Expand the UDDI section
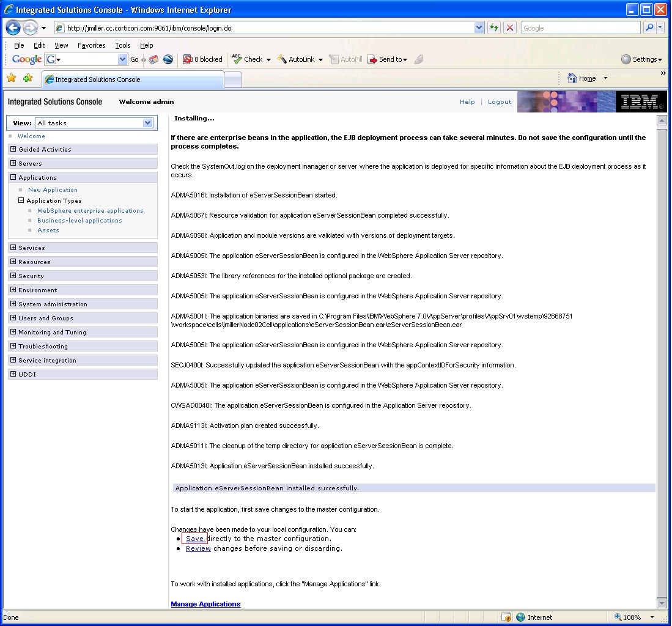The image size is (672, 626). pos(13,374)
